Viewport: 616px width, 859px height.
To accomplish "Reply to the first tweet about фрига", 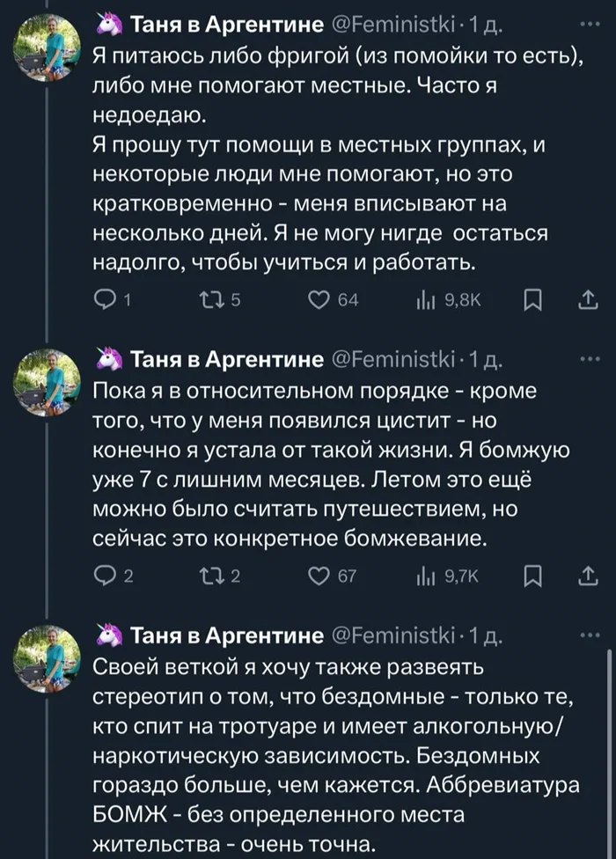I will pos(104,302).
